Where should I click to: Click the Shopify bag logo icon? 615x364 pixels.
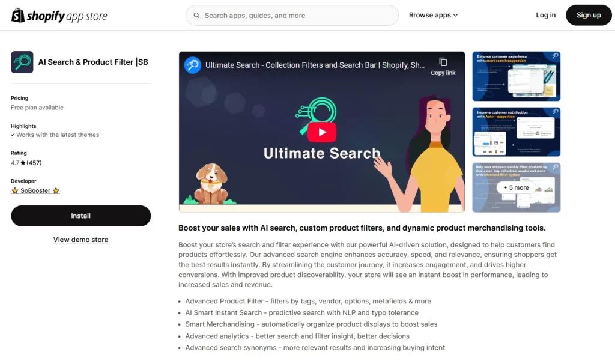(17, 15)
